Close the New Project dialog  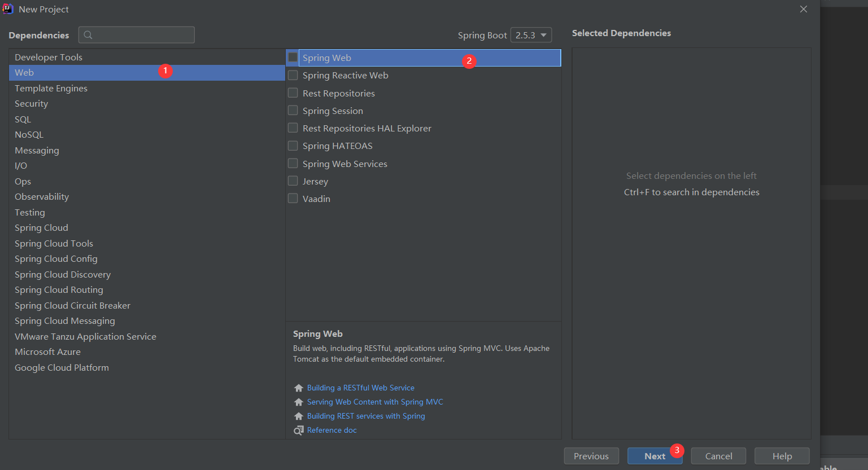tap(804, 9)
